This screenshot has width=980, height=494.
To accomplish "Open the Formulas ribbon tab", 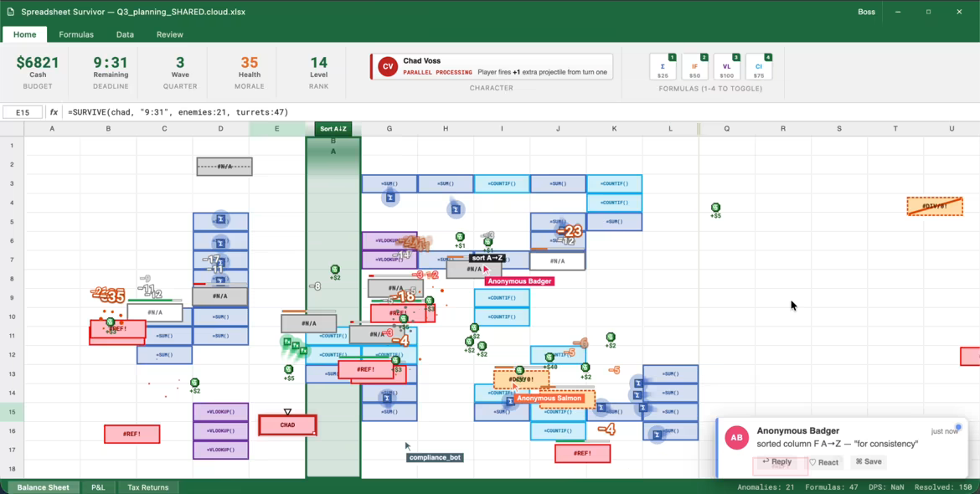I will (76, 34).
